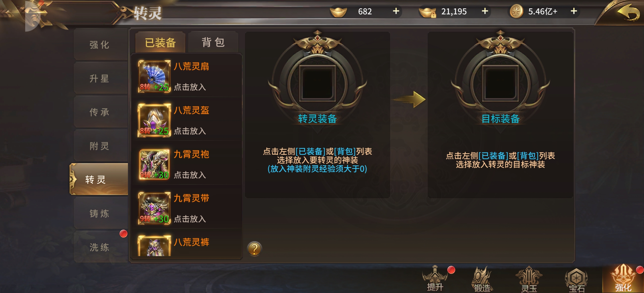This screenshot has height=293, width=644.
Task: Open the question mark help icon
Action: point(255,249)
